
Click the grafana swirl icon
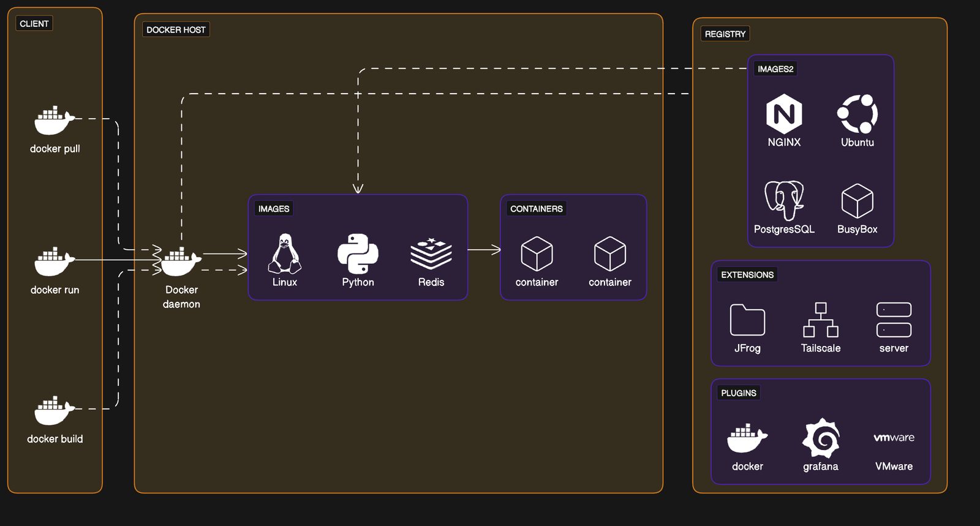click(x=821, y=438)
